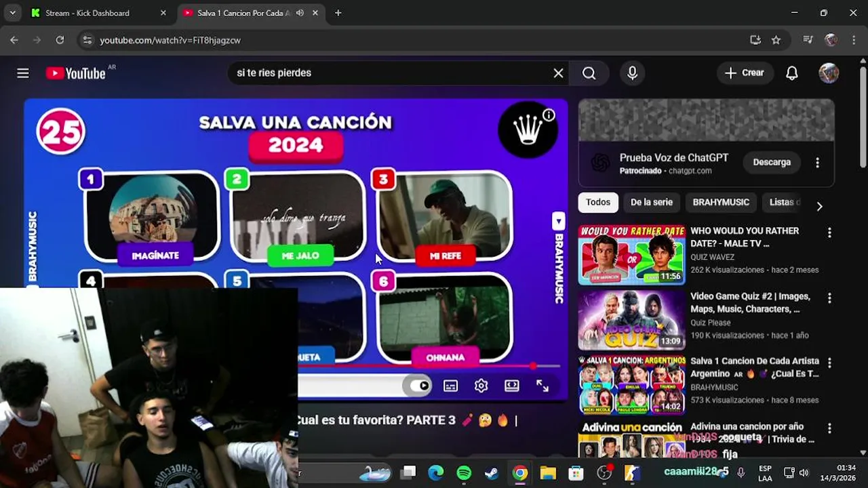Click the Descarga ad button
This screenshot has width=868, height=488.
point(772,163)
